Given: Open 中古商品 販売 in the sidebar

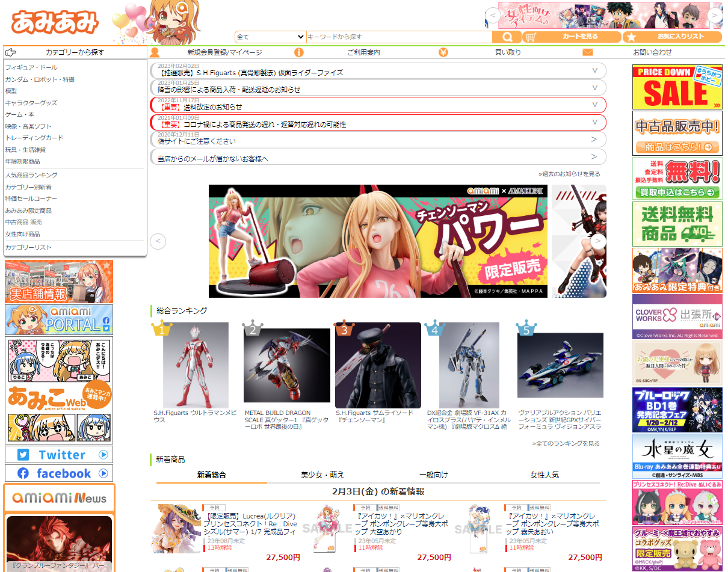Looking at the screenshot, I should click(x=23, y=222).
